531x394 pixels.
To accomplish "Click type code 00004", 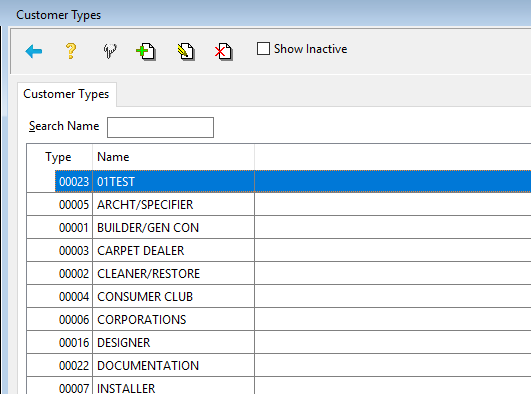I will pos(74,297).
